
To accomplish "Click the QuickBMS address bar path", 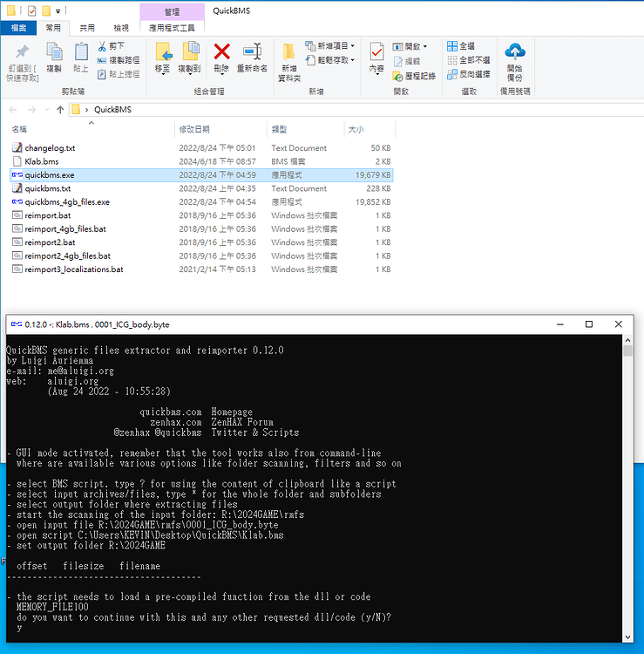I will 112,110.
